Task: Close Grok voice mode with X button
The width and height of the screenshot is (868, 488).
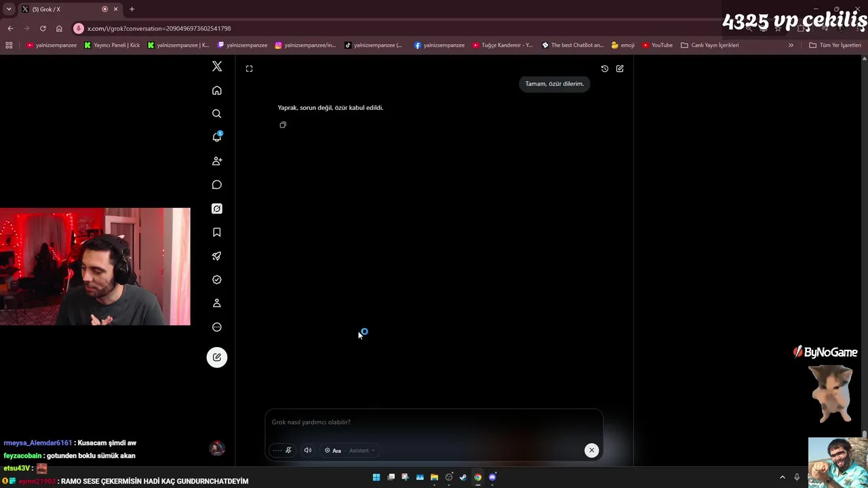Action: tap(591, 450)
